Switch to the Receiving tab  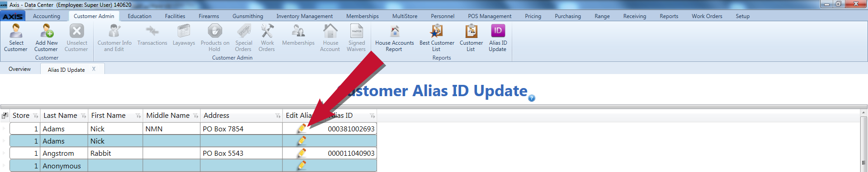pyautogui.click(x=635, y=16)
